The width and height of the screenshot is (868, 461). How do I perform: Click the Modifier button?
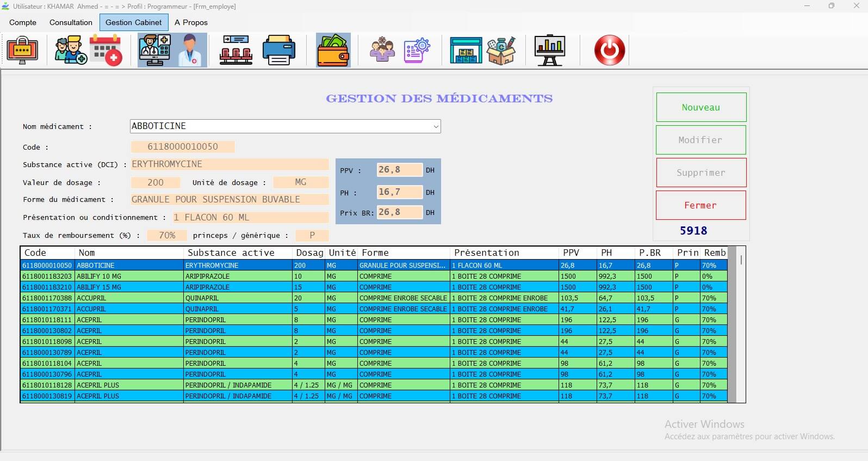[x=701, y=140]
